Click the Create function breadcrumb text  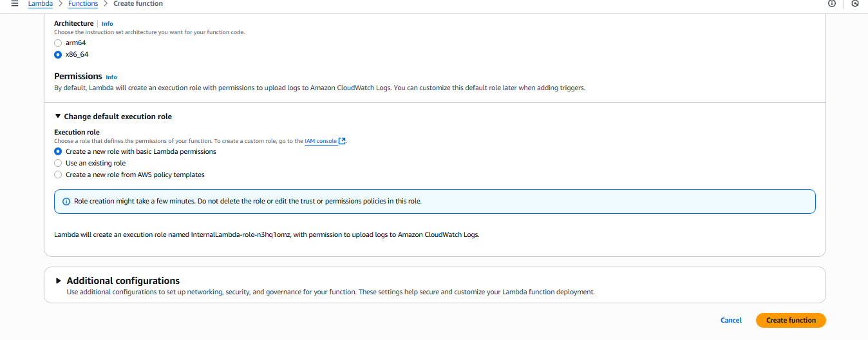click(138, 4)
